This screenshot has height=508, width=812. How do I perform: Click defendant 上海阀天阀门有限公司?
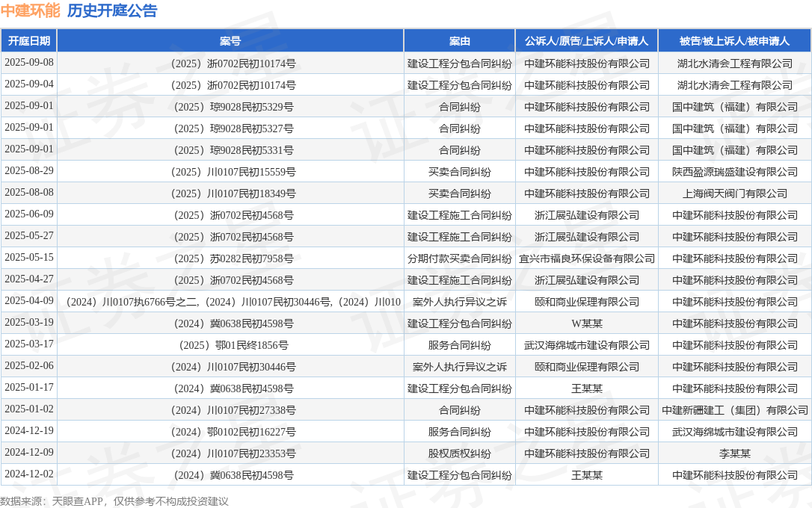[735, 194]
